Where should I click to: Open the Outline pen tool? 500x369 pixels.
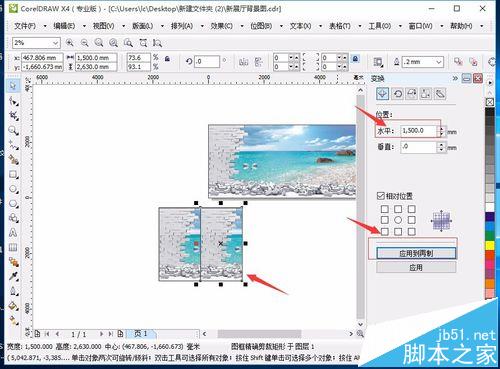click(x=13, y=291)
